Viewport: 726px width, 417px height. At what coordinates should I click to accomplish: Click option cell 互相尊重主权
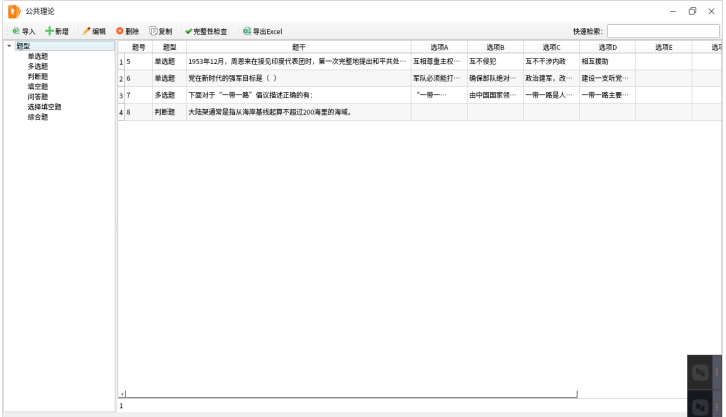pyautogui.click(x=439, y=62)
